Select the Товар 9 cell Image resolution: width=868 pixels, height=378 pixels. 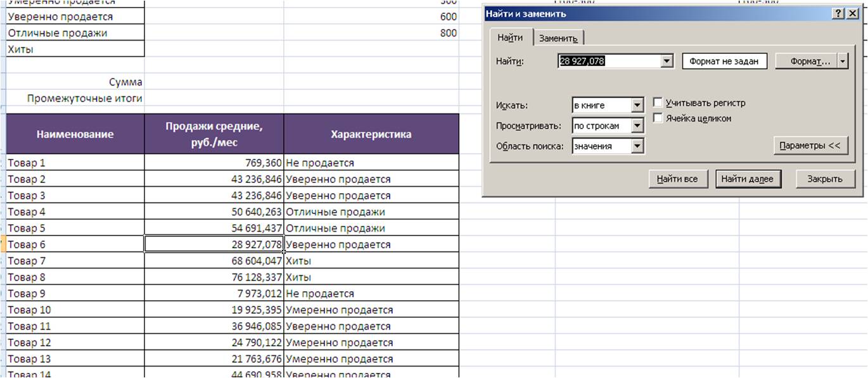tap(75, 294)
